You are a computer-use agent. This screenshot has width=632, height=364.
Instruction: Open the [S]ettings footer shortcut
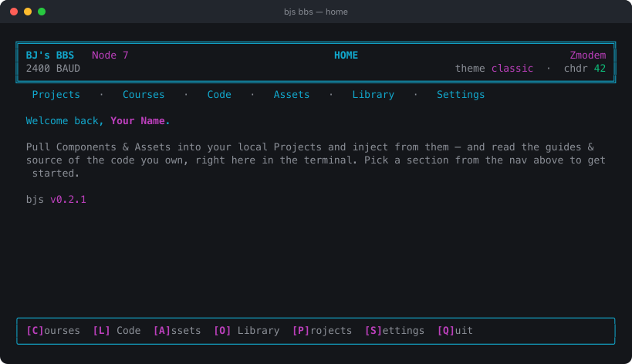coord(394,331)
